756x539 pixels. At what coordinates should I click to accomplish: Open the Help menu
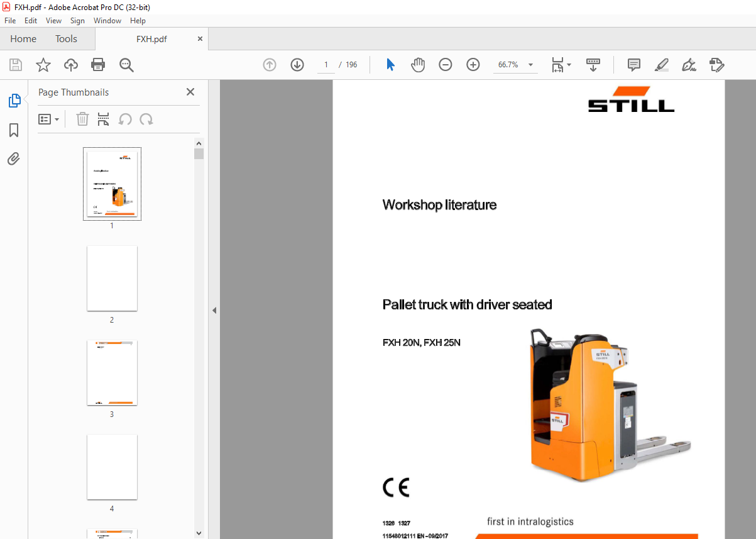click(x=138, y=21)
